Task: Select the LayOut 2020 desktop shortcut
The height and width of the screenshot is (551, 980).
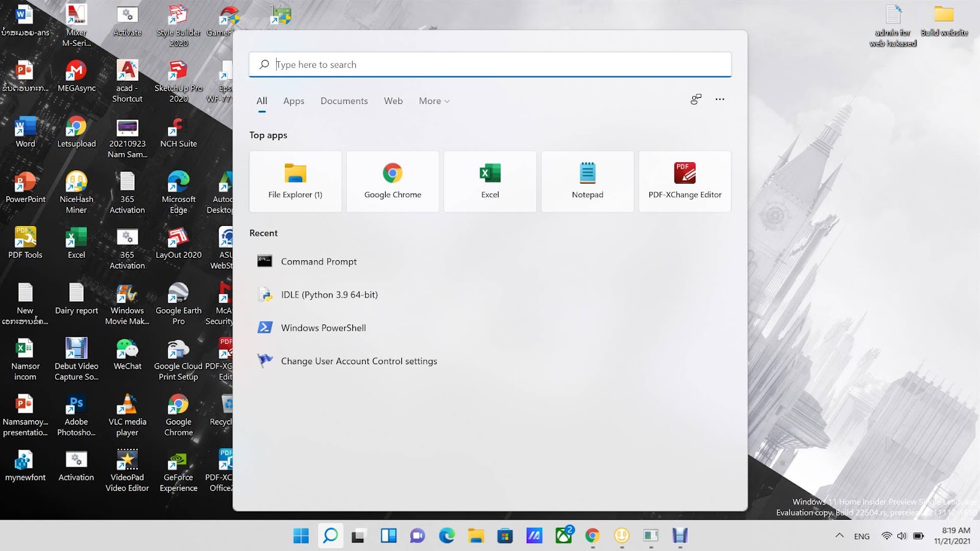Action: pyautogui.click(x=178, y=244)
